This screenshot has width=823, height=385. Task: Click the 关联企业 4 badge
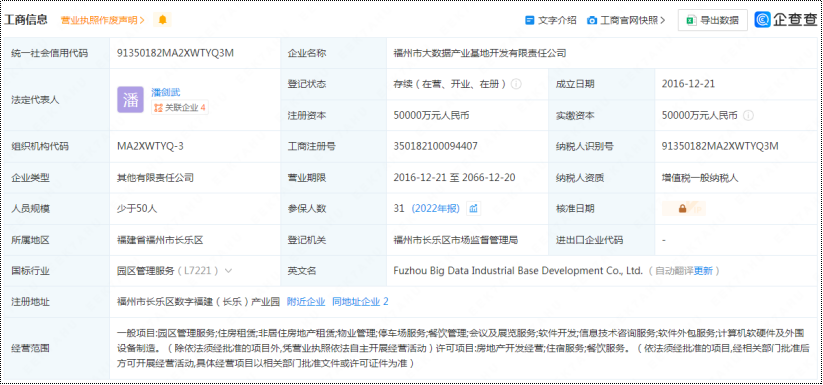pyautogui.click(x=180, y=108)
